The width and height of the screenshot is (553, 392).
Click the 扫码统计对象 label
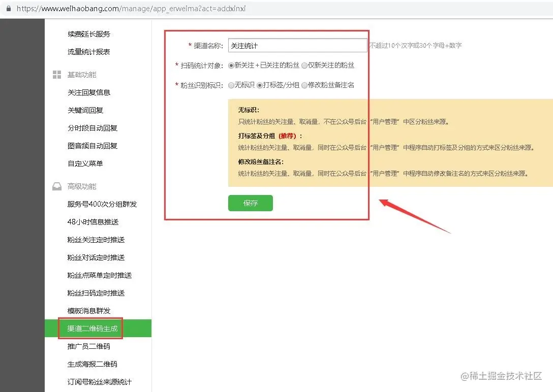[202, 66]
